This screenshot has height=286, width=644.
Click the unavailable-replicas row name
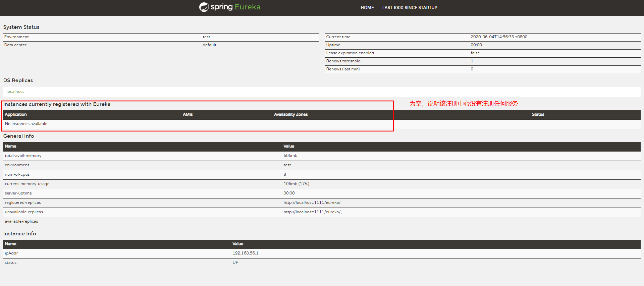click(x=24, y=212)
